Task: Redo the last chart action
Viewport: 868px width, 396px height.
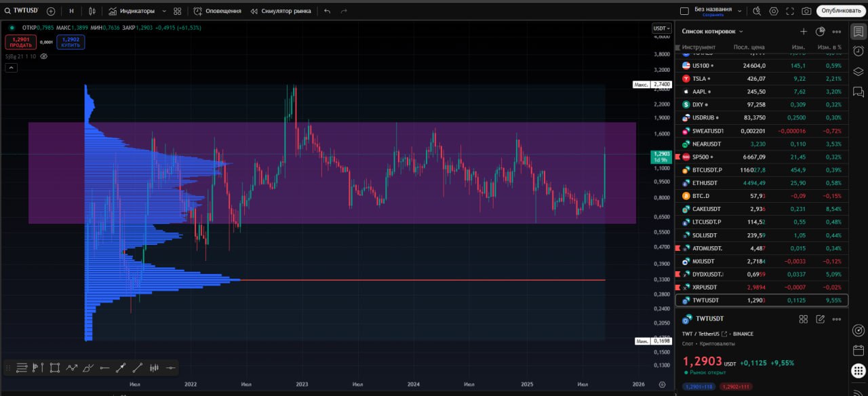Action: 344,11
